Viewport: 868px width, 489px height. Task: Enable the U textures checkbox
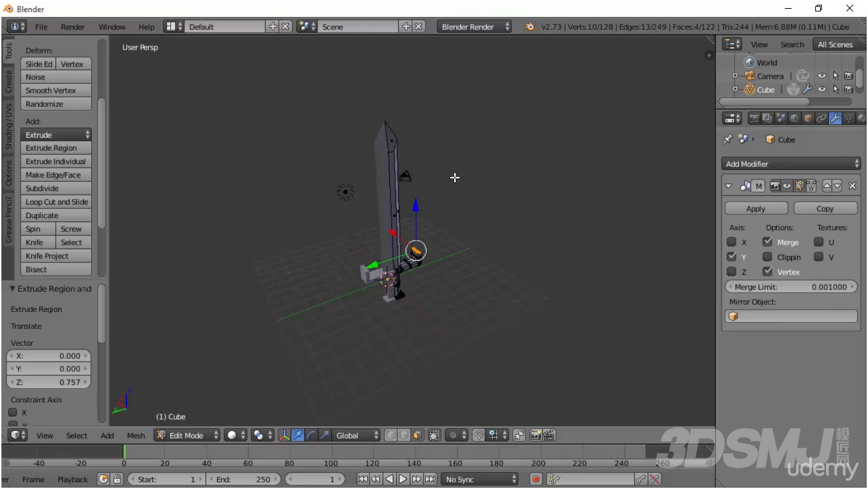[819, 242]
